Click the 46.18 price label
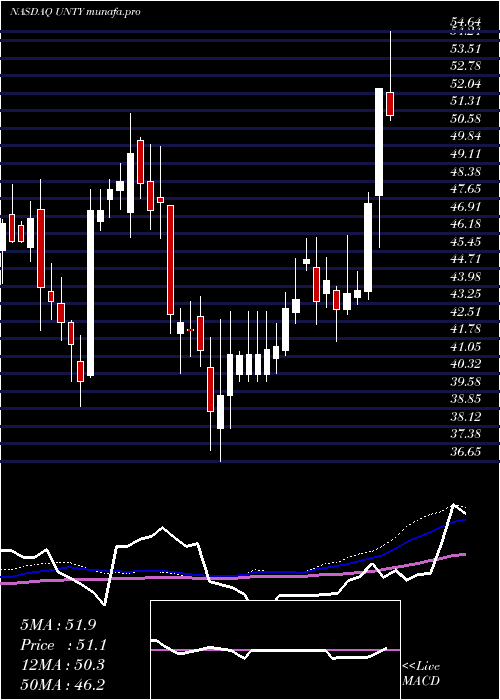Viewport: 500px width, 700px height. click(x=466, y=224)
